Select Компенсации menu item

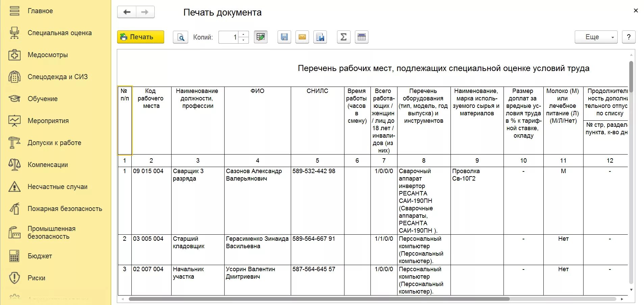coord(48,165)
